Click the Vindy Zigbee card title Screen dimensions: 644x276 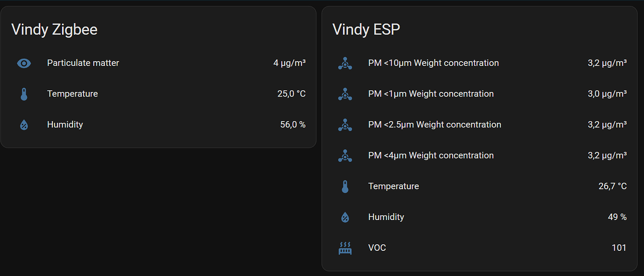(54, 29)
